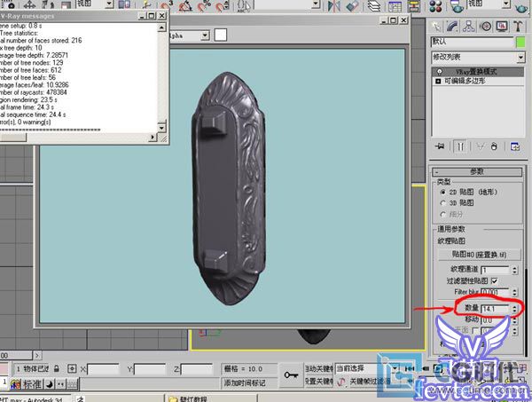
Task: Open the 修改列表 modifier list dropdown
Action: (x=520, y=58)
